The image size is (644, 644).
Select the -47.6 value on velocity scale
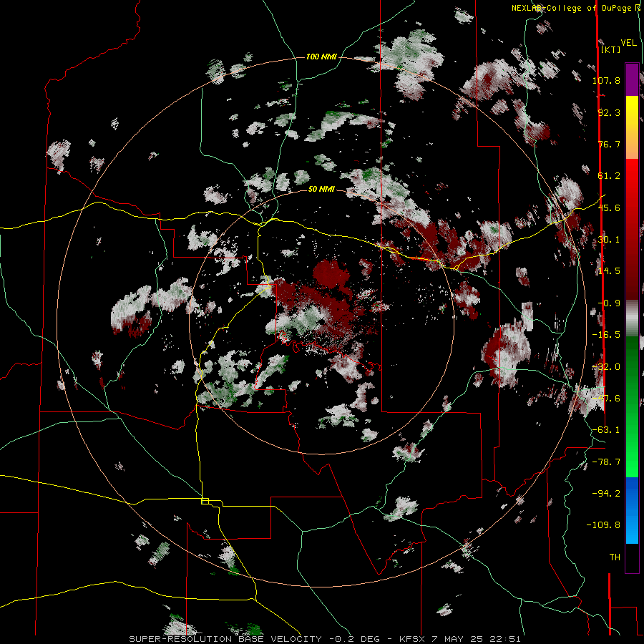[606, 399]
